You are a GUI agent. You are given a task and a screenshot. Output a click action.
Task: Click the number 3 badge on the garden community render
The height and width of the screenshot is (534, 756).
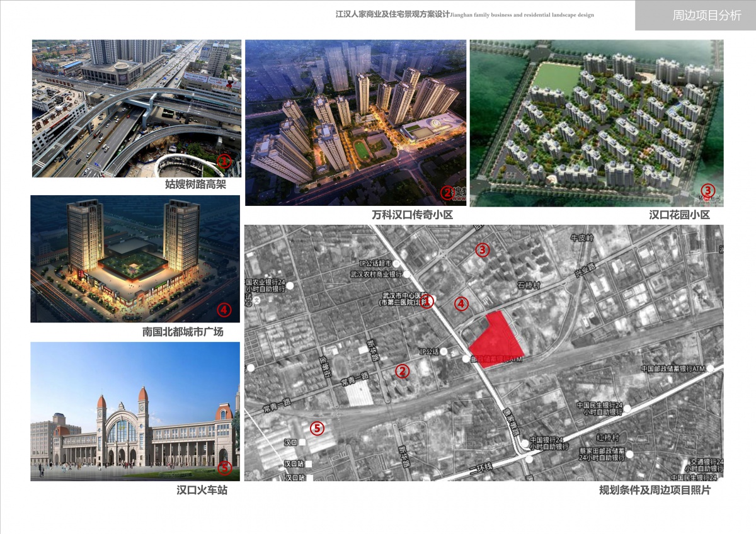[707, 190]
